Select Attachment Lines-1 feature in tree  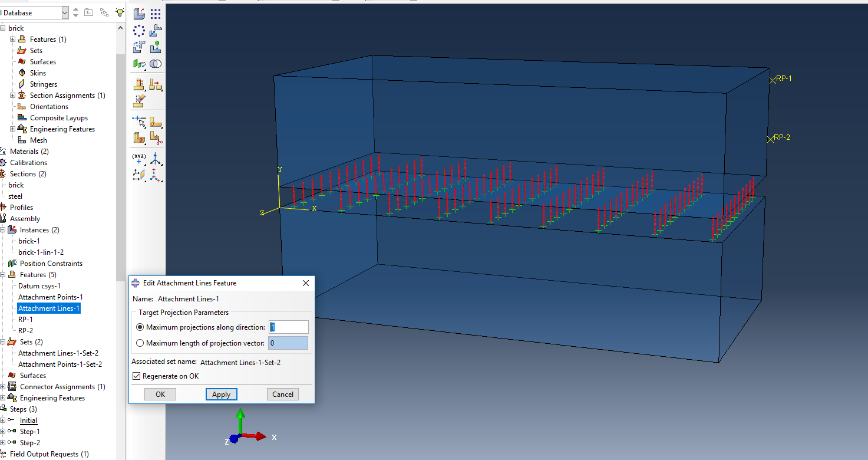[x=49, y=308]
